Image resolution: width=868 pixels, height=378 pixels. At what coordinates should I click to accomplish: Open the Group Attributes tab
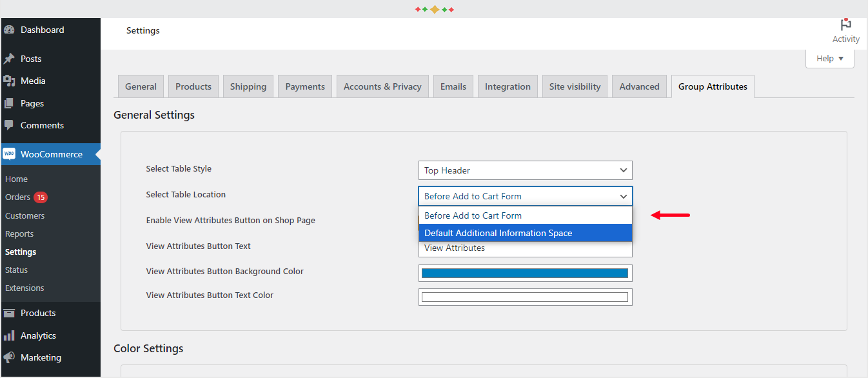tap(712, 86)
